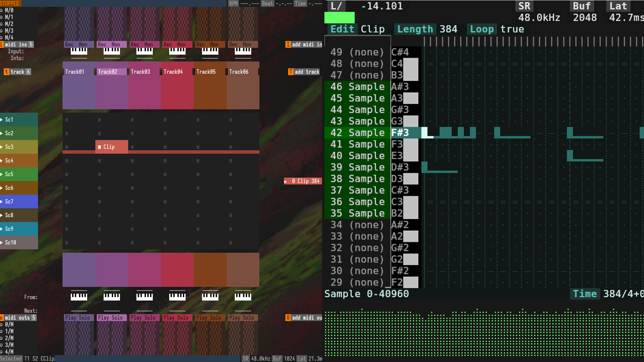This screenshot has width=644, height=362.
Task: Toggle Mon on Track03
Action: point(148,45)
